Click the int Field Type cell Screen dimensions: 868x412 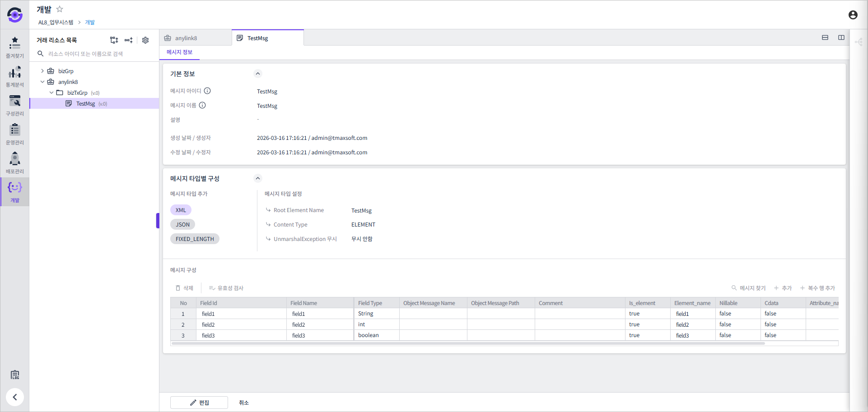[377, 324]
